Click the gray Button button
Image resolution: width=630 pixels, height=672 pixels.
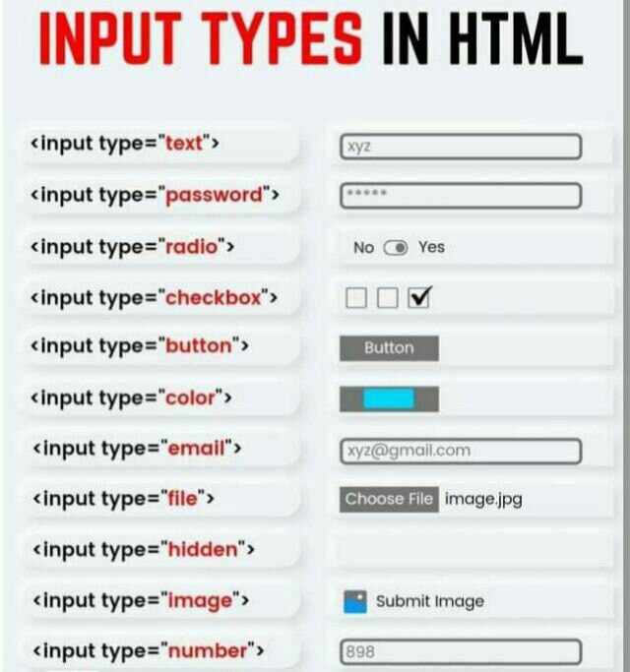point(389,348)
